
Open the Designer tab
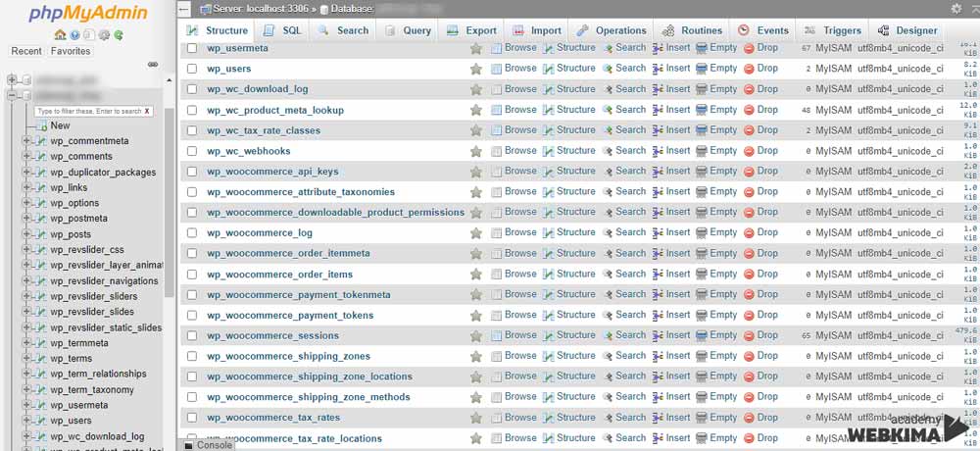[907, 30]
